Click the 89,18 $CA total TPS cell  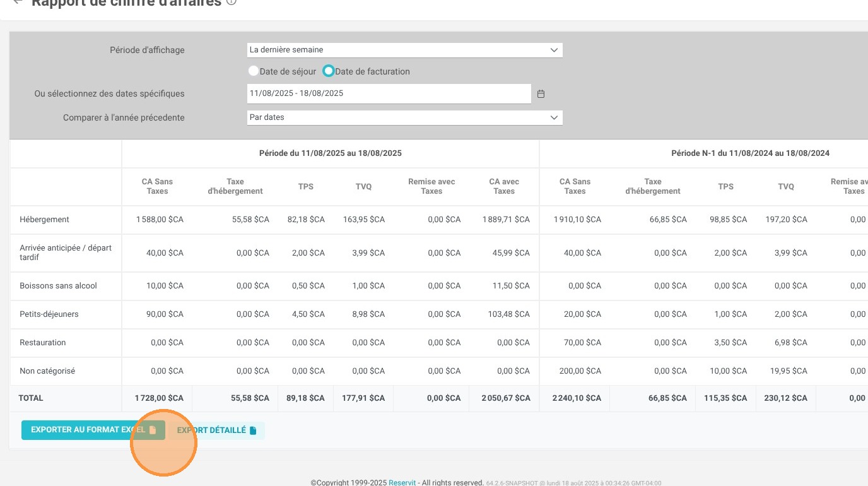[306, 398]
